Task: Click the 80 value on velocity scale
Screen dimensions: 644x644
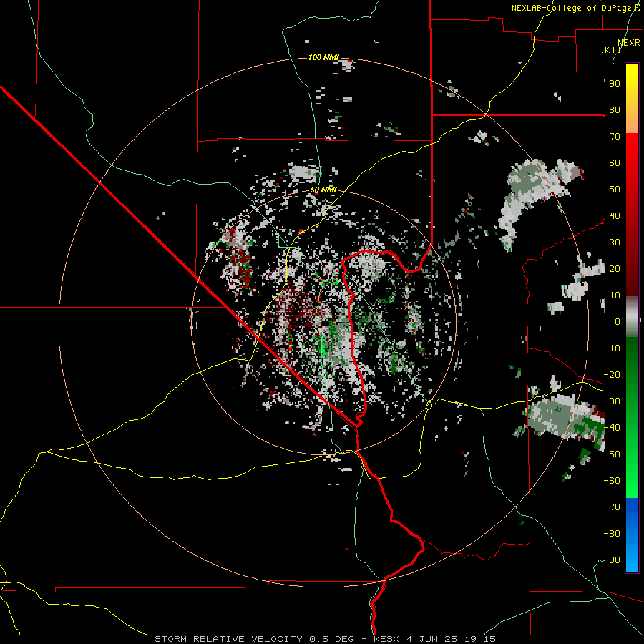Action: click(x=615, y=109)
